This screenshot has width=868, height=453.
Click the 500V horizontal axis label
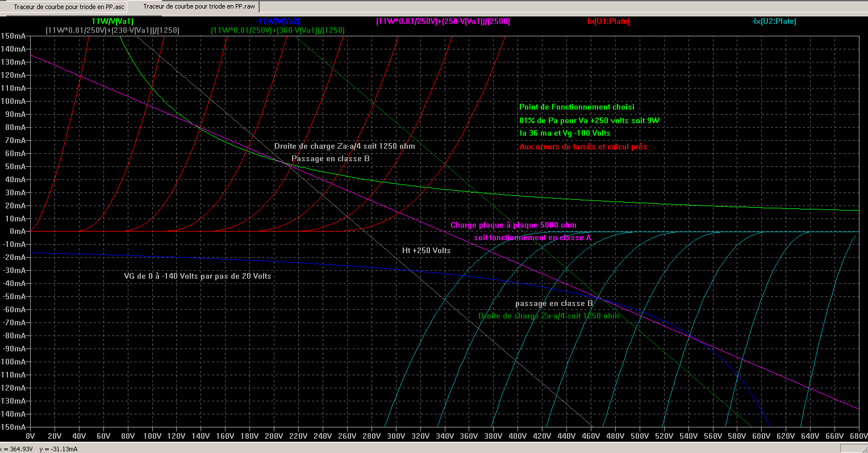pyautogui.click(x=640, y=436)
